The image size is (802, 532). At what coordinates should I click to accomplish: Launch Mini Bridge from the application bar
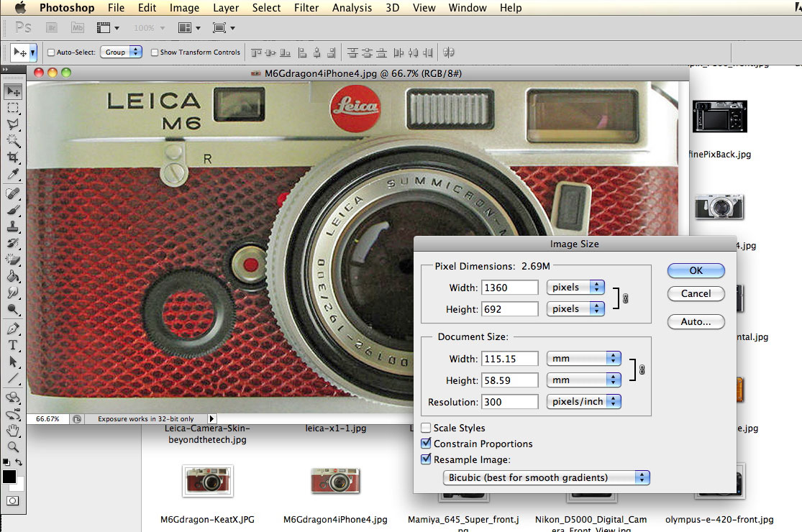(x=77, y=27)
